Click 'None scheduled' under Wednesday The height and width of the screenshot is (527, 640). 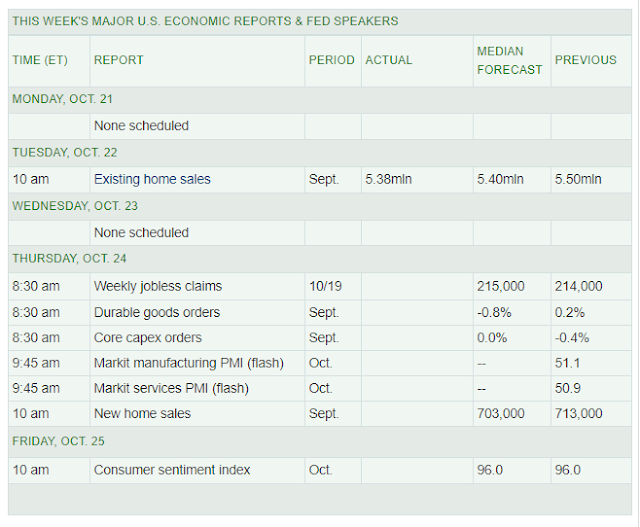tap(141, 233)
